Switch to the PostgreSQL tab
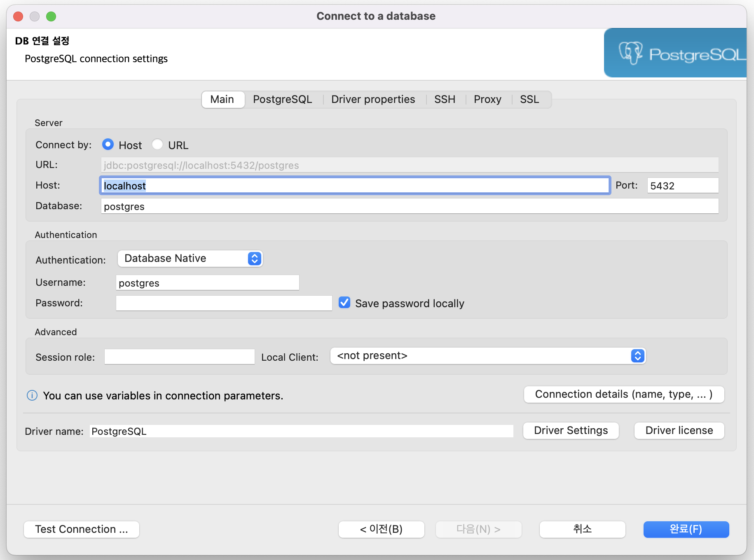The height and width of the screenshot is (560, 754). coord(283,99)
